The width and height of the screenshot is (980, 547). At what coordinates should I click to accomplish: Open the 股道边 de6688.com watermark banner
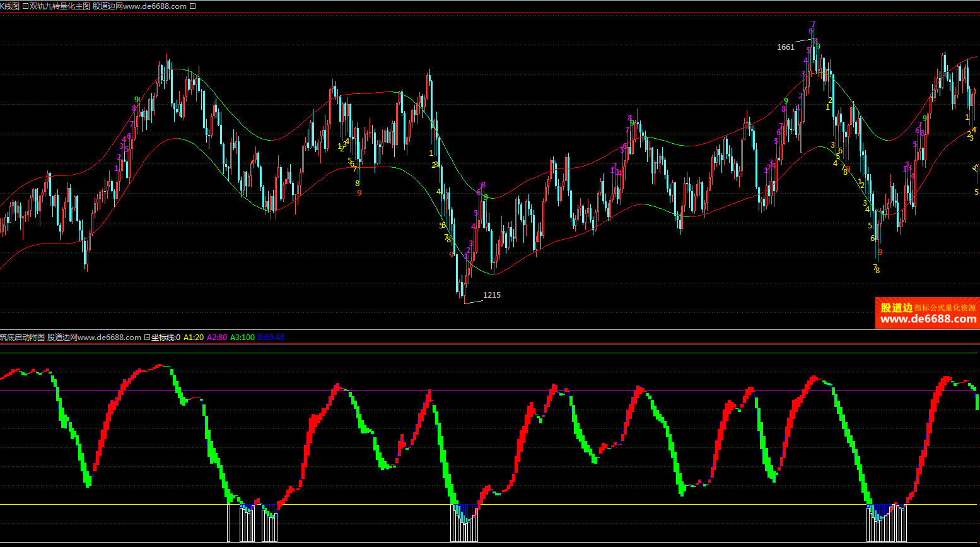[927, 314]
